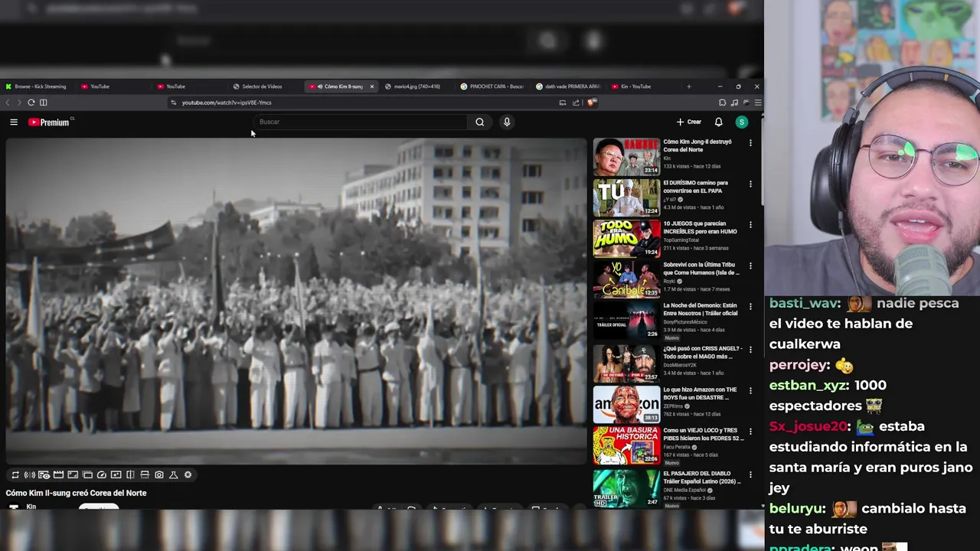Viewport: 980px width, 551px height.
Task: Toggle the browser sidebar panel icon
Action: pos(44,103)
